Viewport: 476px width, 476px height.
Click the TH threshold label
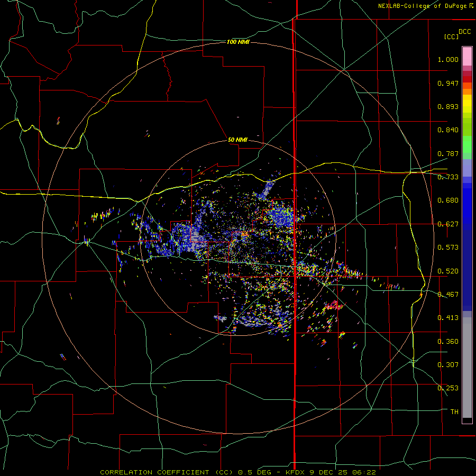click(x=454, y=412)
